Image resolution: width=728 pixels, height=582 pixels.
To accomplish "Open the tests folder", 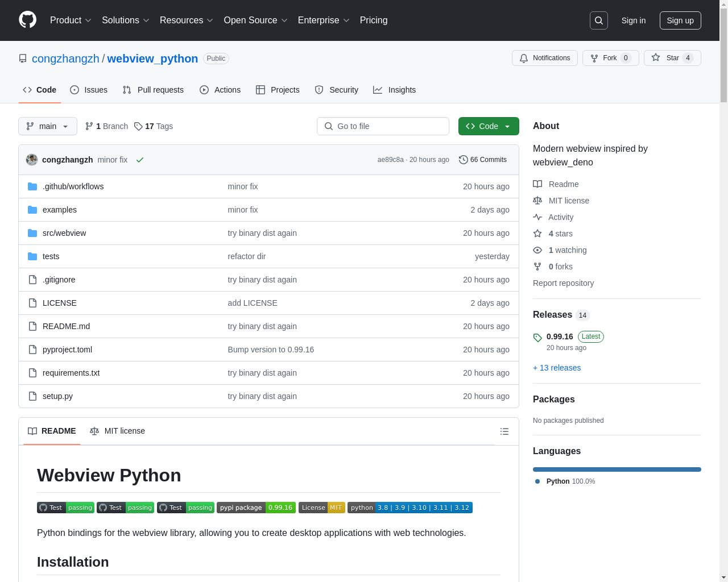I will coord(51,256).
